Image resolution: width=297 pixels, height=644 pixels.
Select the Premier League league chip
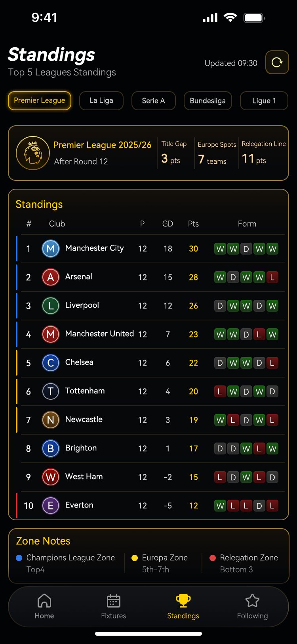[x=40, y=101]
